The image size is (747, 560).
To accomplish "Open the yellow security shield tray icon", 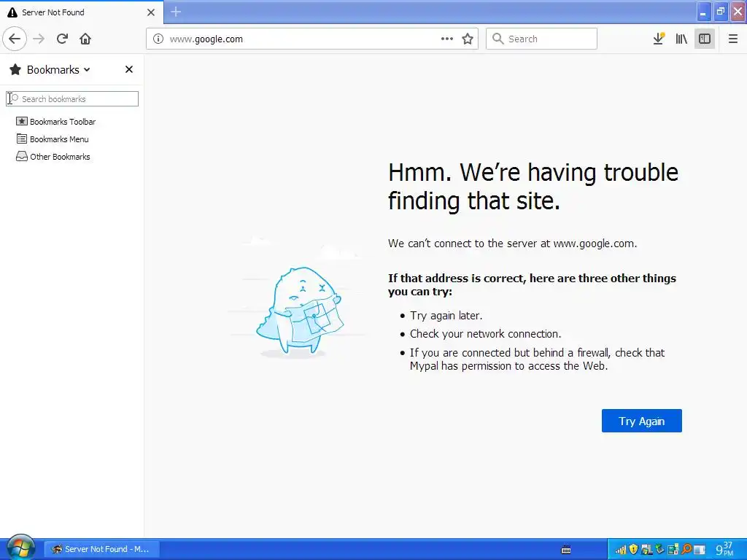I will 633,550.
